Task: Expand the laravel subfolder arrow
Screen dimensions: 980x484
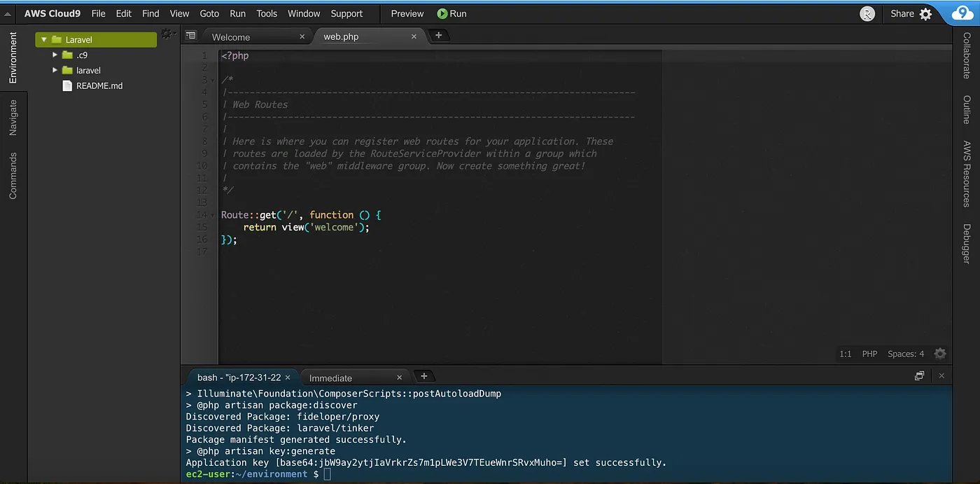Action: coord(55,70)
